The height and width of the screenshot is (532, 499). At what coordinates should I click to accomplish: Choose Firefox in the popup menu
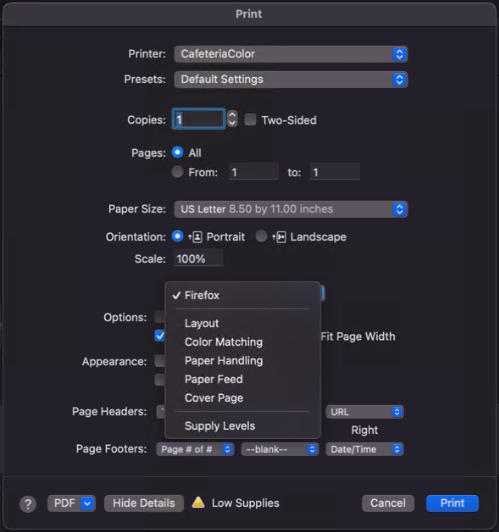click(x=243, y=295)
